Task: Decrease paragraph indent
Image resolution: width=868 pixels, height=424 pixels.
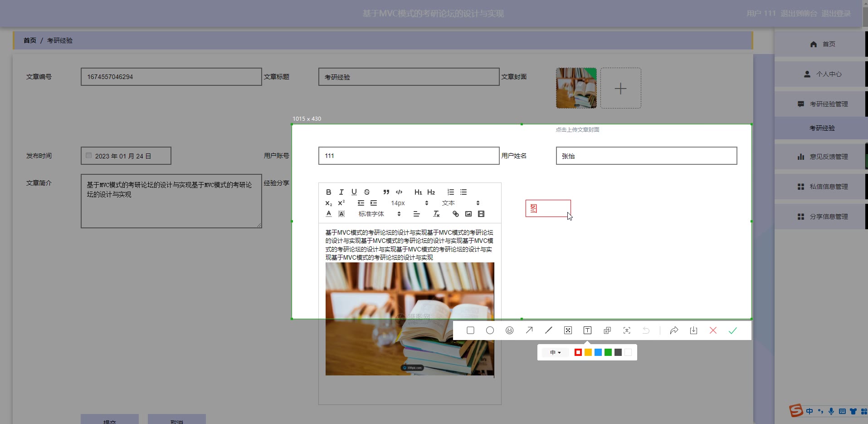Action: click(x=361, y=203)
